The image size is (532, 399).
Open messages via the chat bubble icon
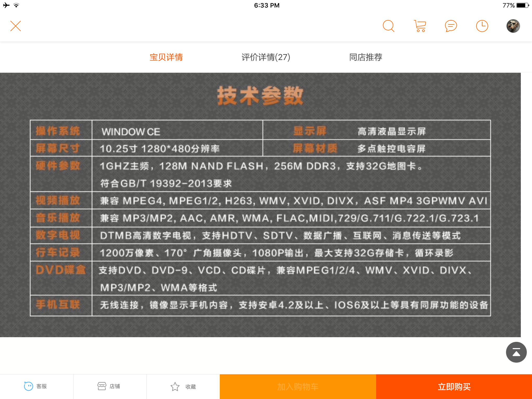pos(451,26)
